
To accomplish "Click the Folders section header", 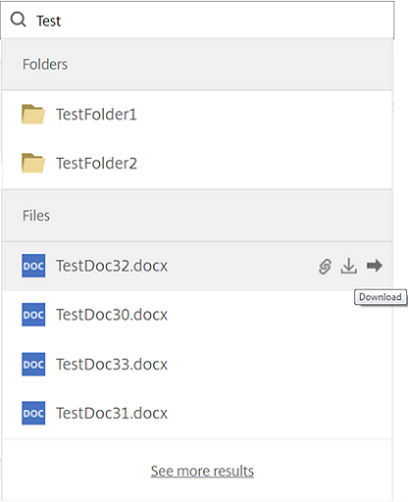I will point(197,64).
